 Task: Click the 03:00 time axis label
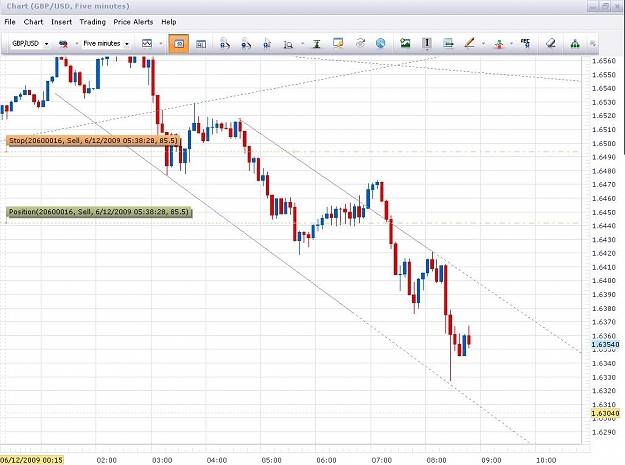click(x=162, y=460)
